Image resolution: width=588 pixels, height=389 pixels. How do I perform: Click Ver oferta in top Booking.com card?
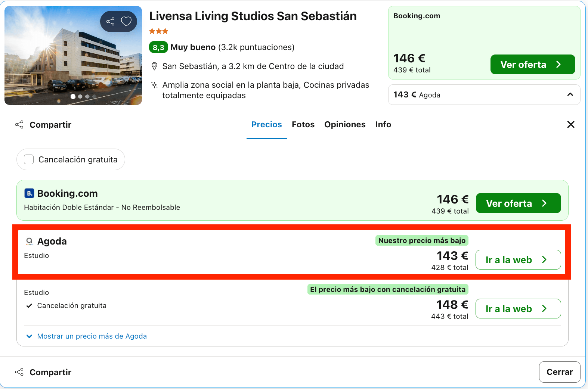point(533,65)
